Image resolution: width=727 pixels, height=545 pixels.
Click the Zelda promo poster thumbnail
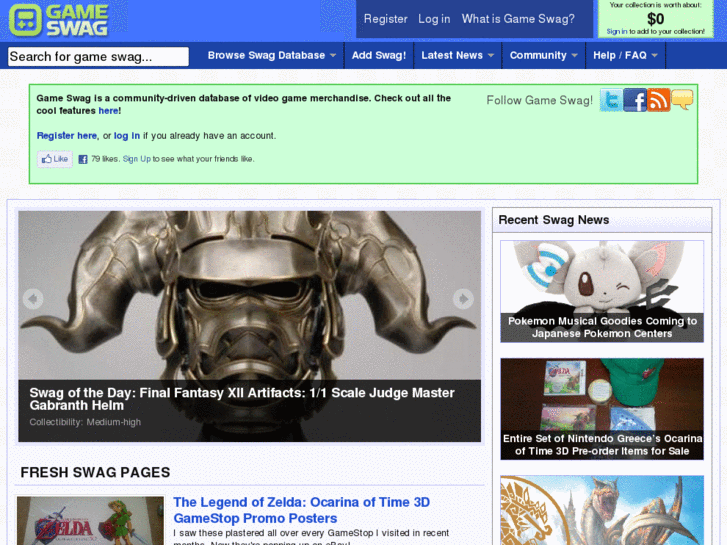(x=90, y=521)
